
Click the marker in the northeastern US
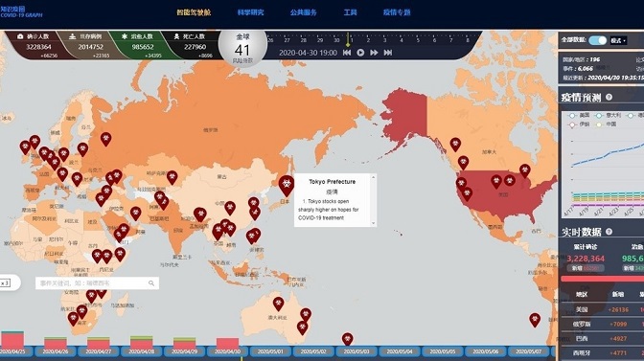coord(525,170)
